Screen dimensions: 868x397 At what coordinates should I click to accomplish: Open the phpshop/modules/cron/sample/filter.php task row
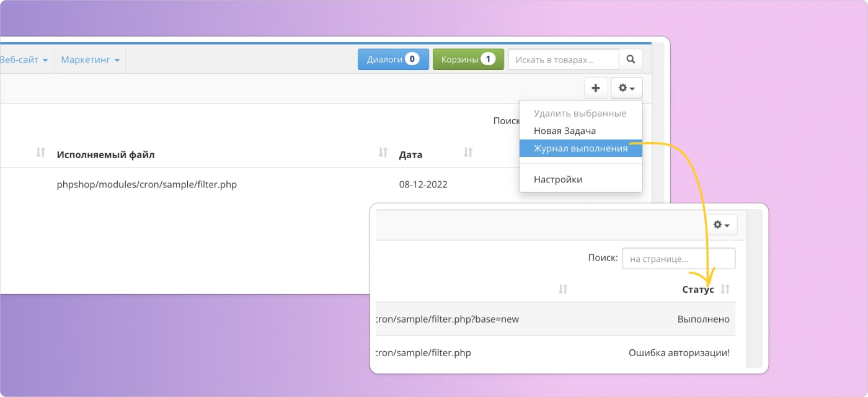pos(147,184)
